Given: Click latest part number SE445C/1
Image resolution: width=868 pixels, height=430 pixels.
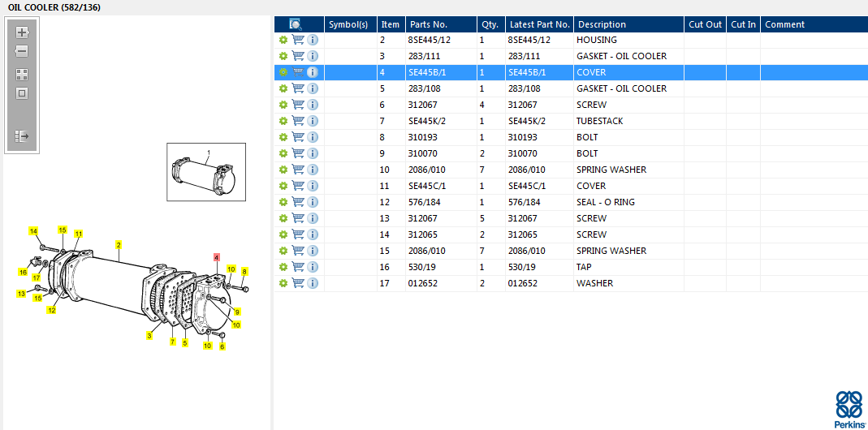Looking at the screenshot, I should click(527, 186).
